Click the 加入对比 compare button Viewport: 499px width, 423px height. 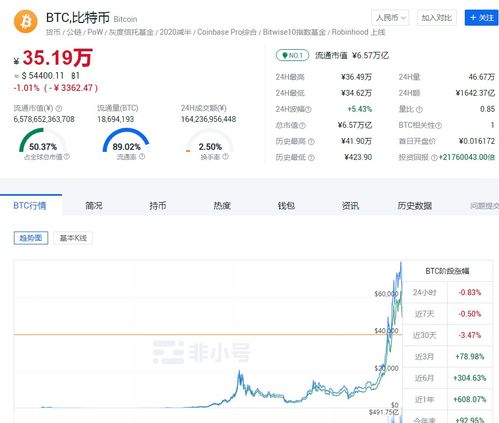[x=437, y=17]
